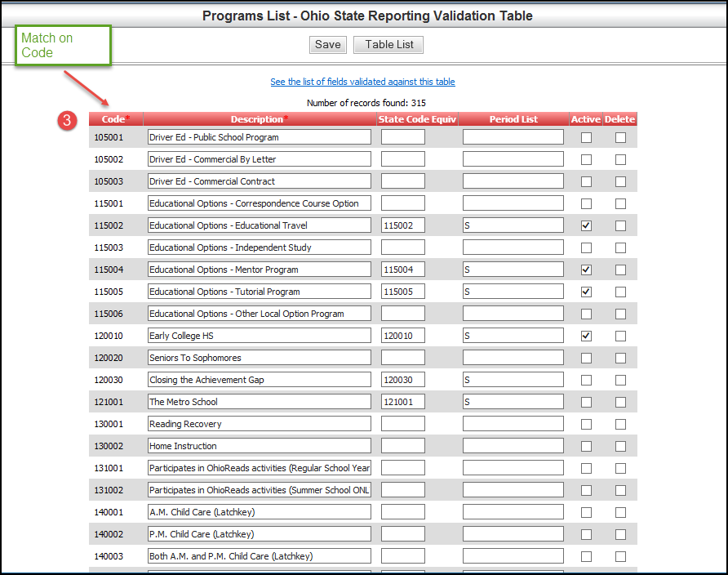Mark The Metro School row for deletion

[620, 402]
